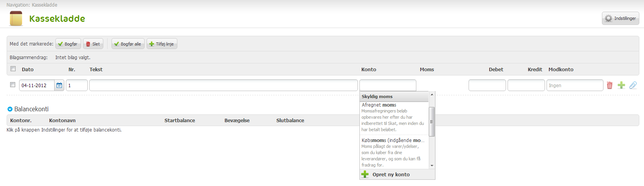Screen dimensions: 644x186
Task: Open Indstillinger with the gear button
Action: 620,18
